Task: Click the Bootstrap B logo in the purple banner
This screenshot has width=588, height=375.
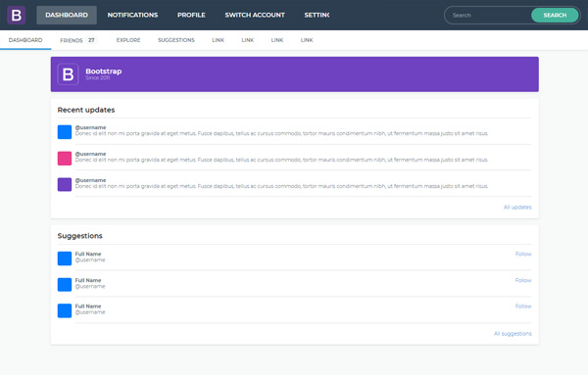Action: 68,74
